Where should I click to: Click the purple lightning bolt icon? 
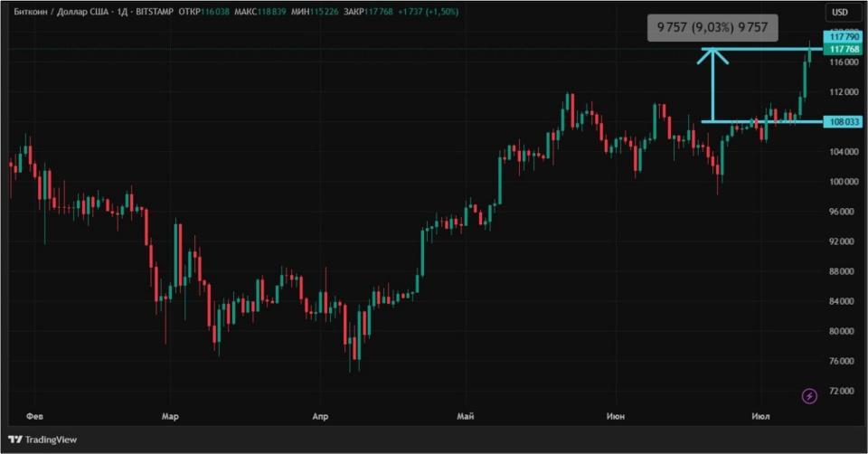(x=809, y=396)
